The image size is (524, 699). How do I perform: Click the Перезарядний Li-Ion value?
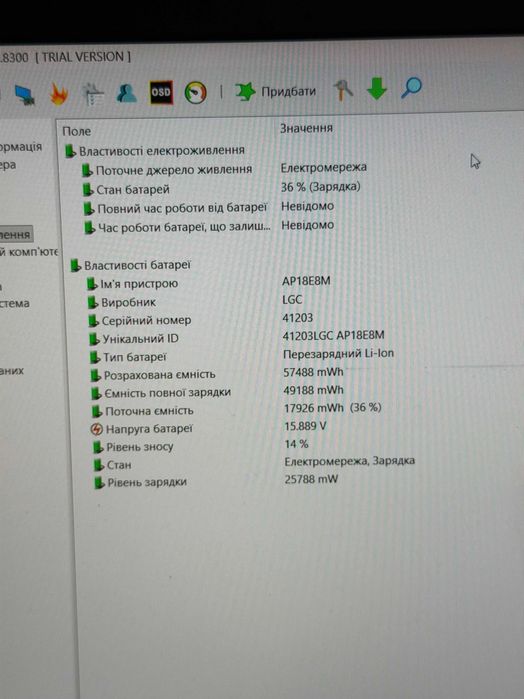tap(338, 354)
